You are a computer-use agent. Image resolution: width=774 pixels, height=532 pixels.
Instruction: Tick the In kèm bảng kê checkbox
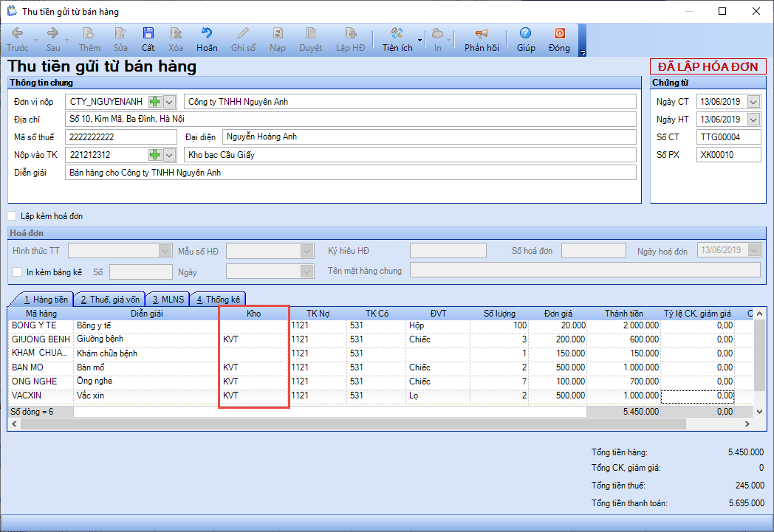tap(18, 272)
